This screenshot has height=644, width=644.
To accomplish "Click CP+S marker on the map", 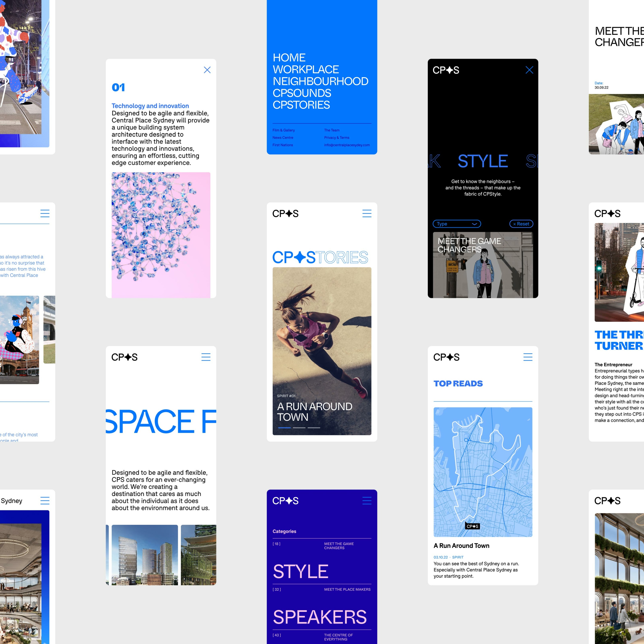I will (x=472, y=526).
